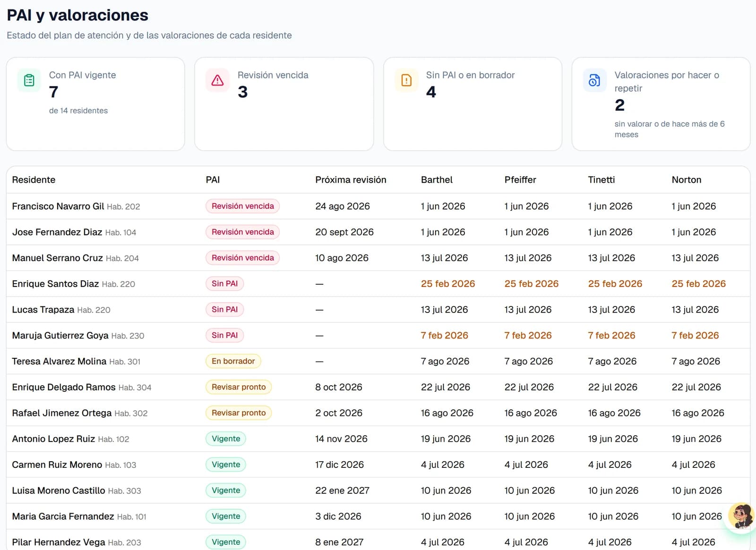Click the green clipboard icon for PAI vigente
Image resolution: width=756 pixels, height=550 pixels.
[29, 80]
